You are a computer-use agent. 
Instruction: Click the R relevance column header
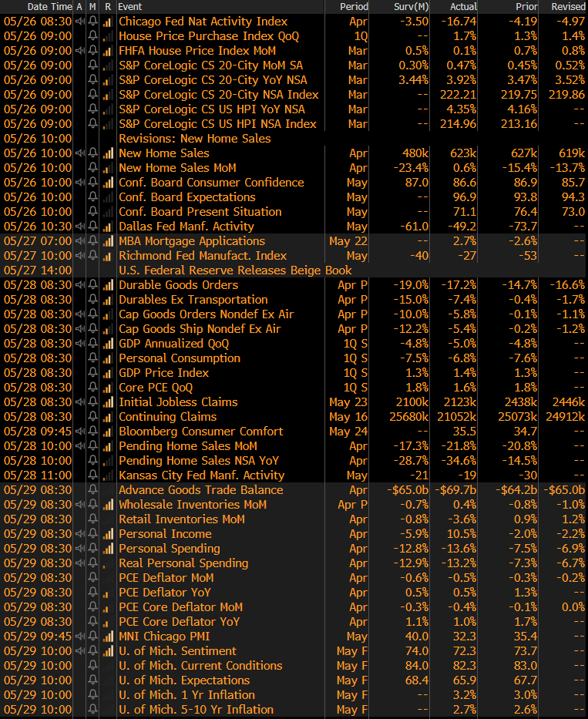108,7
